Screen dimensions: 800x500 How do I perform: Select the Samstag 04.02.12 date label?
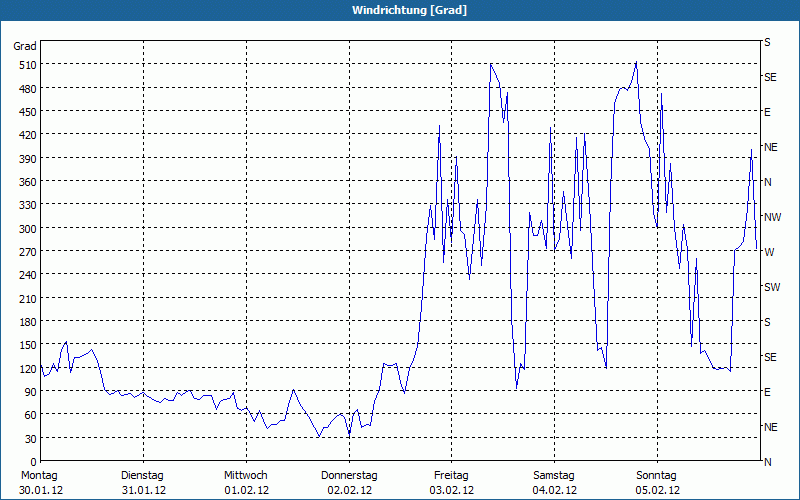(554, 483)
